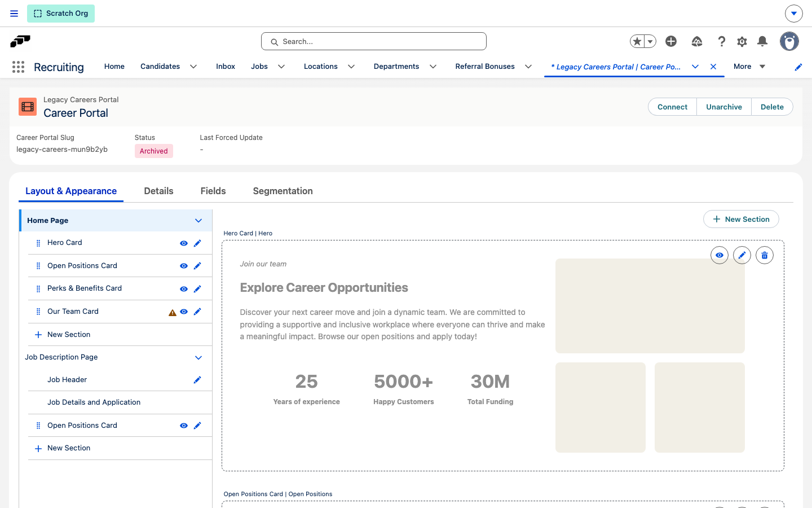Click the global actions plus icon

(671, 41)
